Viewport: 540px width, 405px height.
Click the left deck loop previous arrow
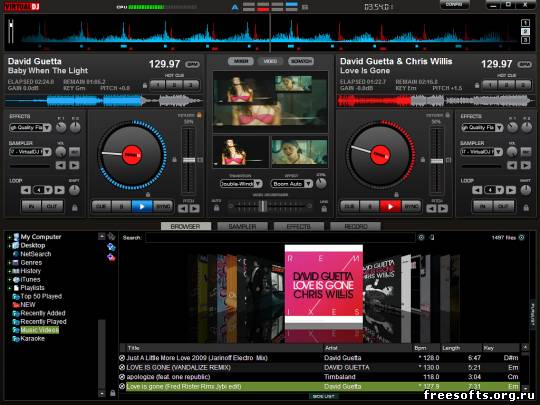click(x=26, y=190)
